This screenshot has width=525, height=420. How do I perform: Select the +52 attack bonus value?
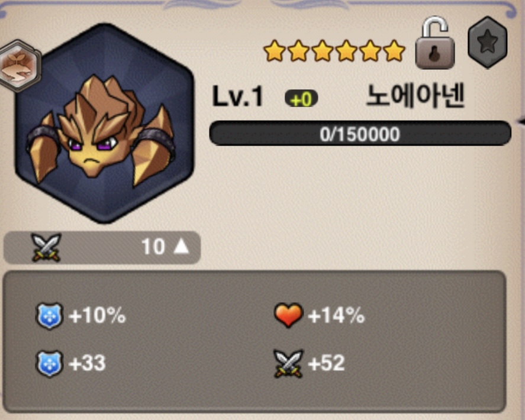point(326,363)
